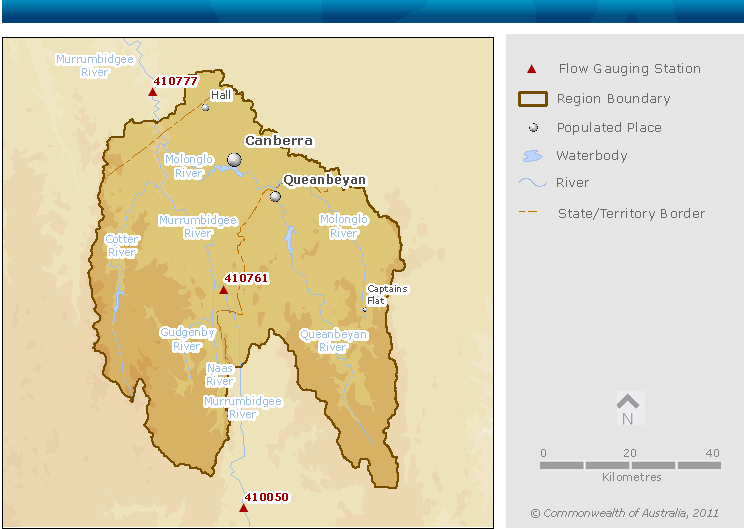
Task: Click the 'Queanbeyan River' map label
Action: [333, 341]
